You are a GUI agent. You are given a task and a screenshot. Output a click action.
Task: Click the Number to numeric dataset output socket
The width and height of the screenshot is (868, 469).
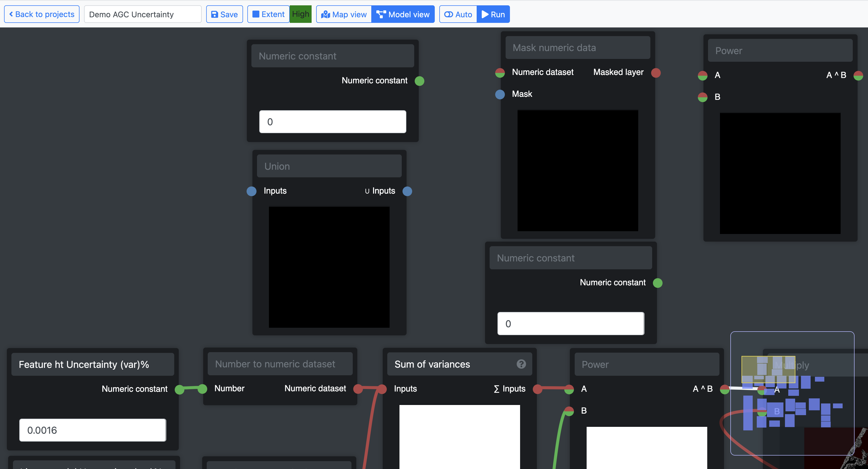358,389
